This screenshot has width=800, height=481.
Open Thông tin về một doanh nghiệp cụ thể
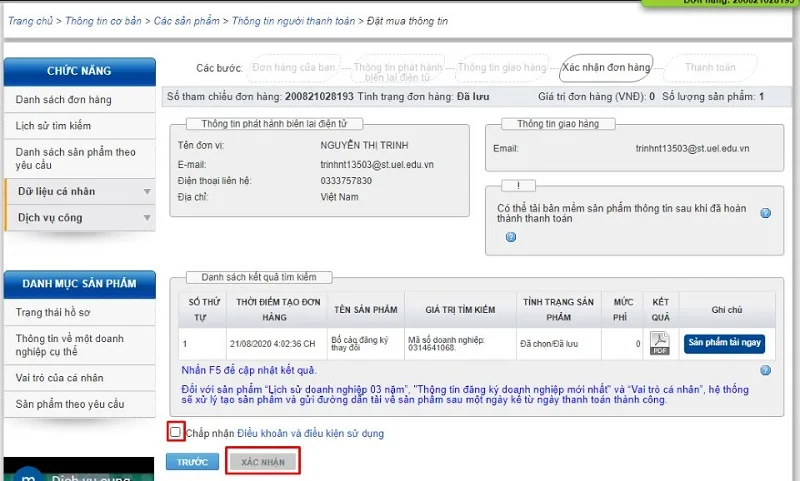click(80, 345)
